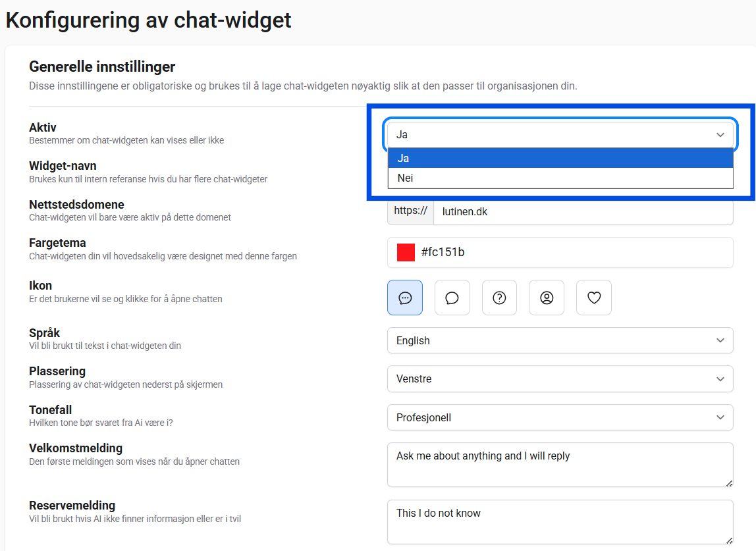The height and width of the screenshot is (551, 756).
Task: Click the Reservemelding text area
Action: pyautogui.click(x=560, y=522)
